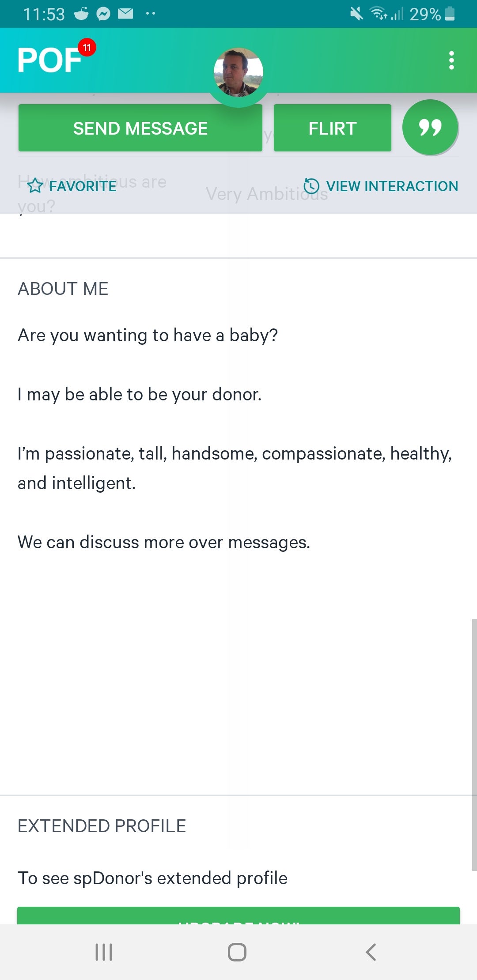477x980 pixels.
Task: Open the VIEW INTERACTION link
Action: pos(392,186)
